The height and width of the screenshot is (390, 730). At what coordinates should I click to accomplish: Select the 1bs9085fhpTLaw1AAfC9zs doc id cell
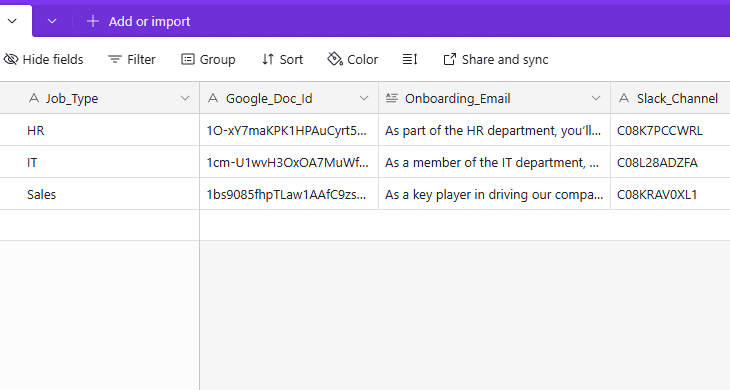[289, 194]
